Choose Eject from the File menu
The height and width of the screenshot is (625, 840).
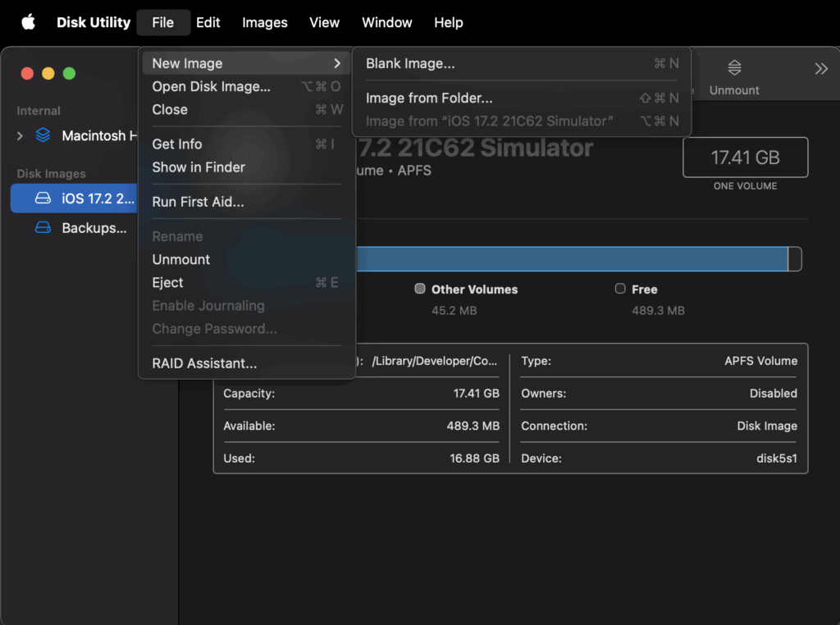(246, 282)
